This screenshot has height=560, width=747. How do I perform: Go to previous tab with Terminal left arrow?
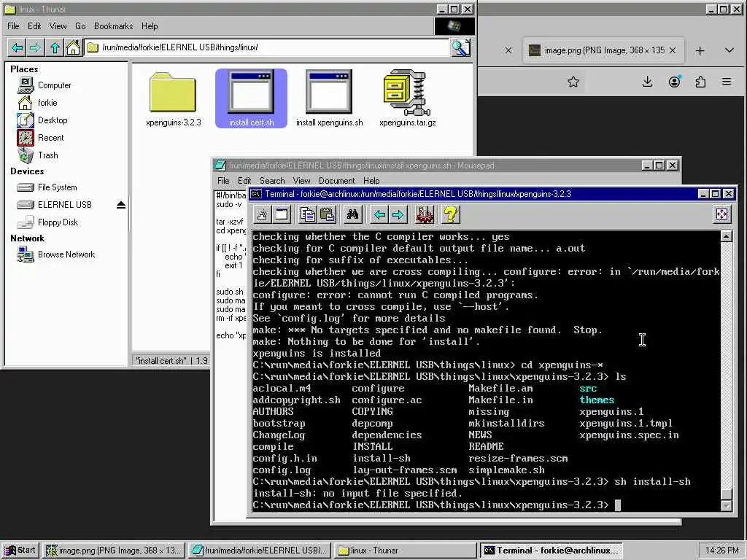(x=379, y=215)
